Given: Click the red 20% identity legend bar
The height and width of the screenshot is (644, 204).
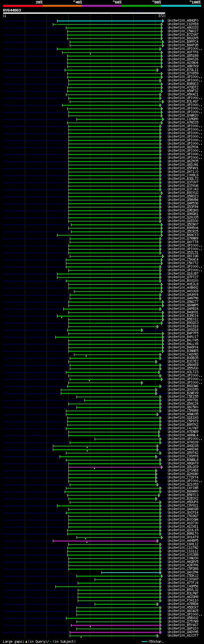Looking at the screenshot, I should point(23,6).
